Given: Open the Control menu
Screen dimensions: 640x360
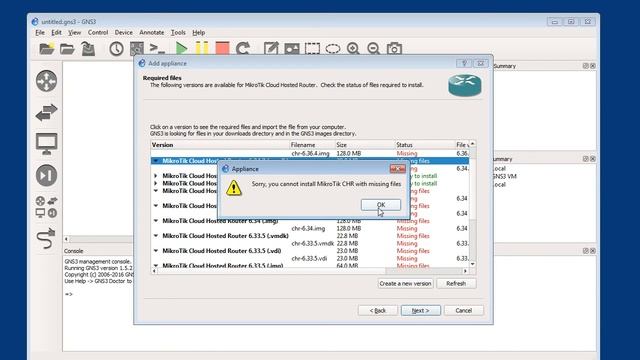Looking at the screenshot, I should click(x=98, y=33).
